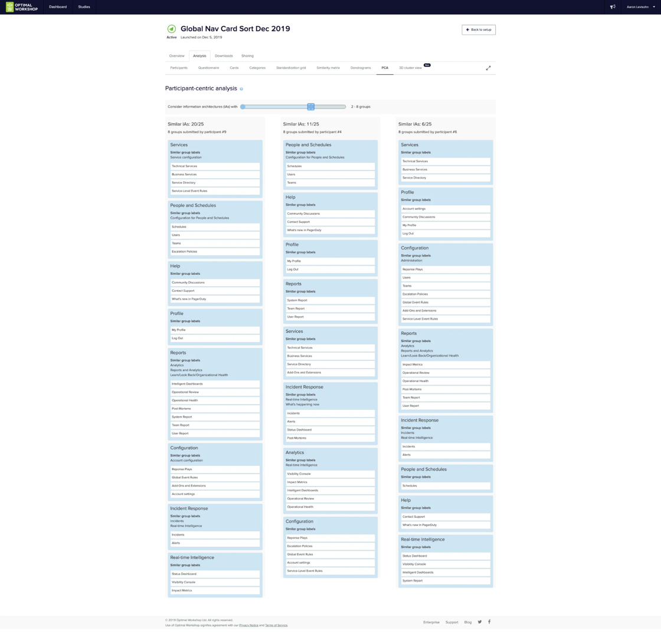Open the Facebook link in footer
Screen dimensions: 661x644
coord(489,622)
